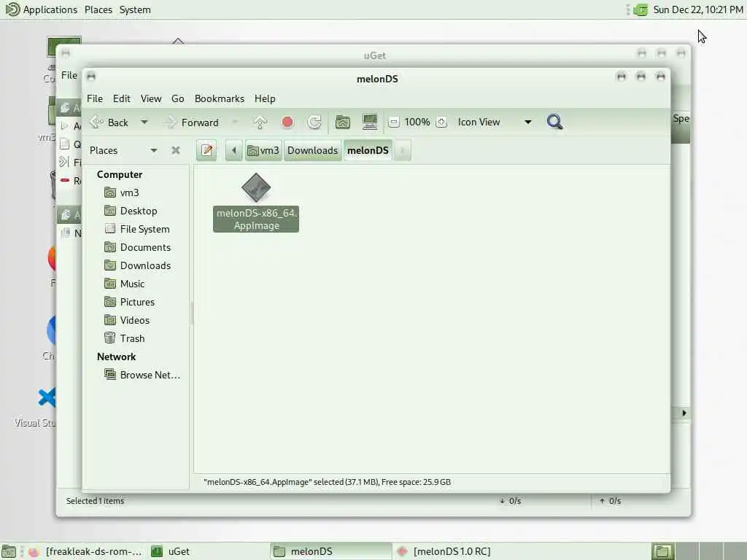Click the Network section heading in the sidebar
747x560 pixels.
(x=116, y=357)
